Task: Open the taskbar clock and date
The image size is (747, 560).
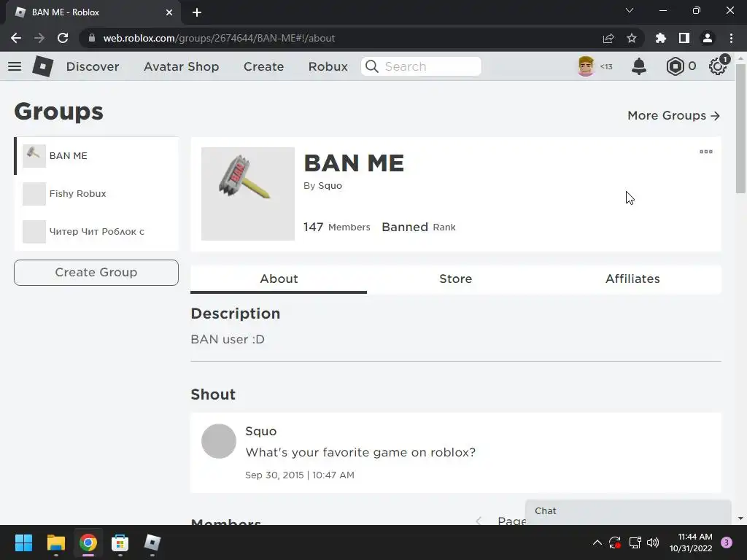Action: coord(692,542)
